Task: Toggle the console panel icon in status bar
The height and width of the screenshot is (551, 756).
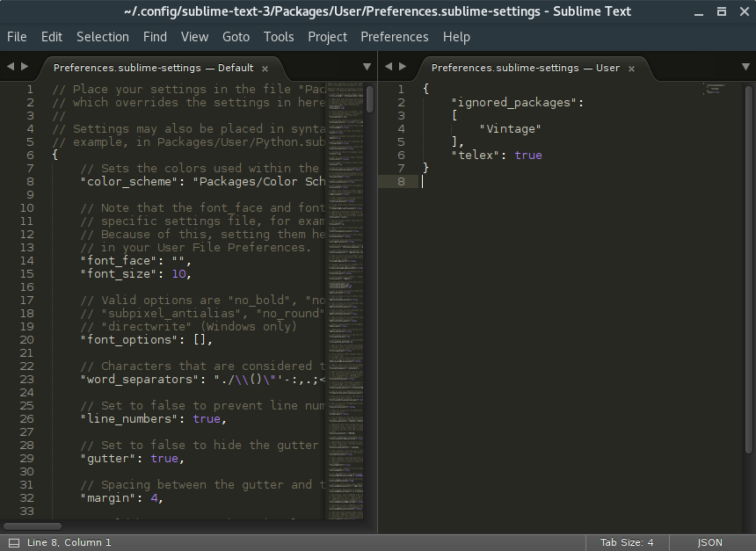Action: point(12,542)
